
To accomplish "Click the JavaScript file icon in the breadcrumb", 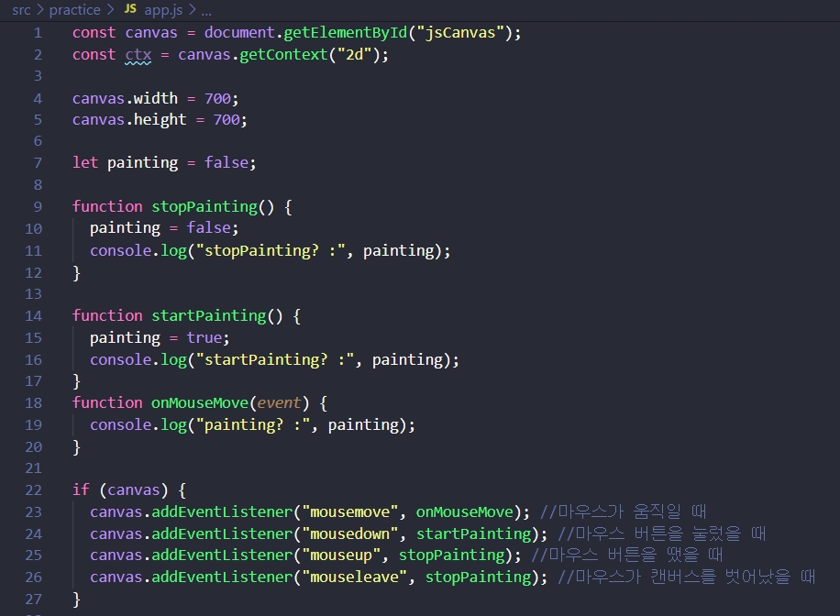I will [130, 10].
